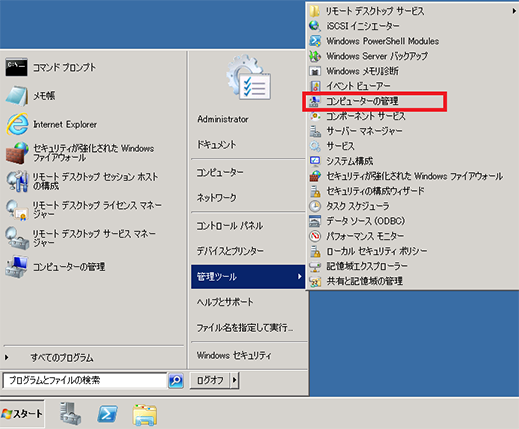Expand すべてのプログラム

pos(62,358)
